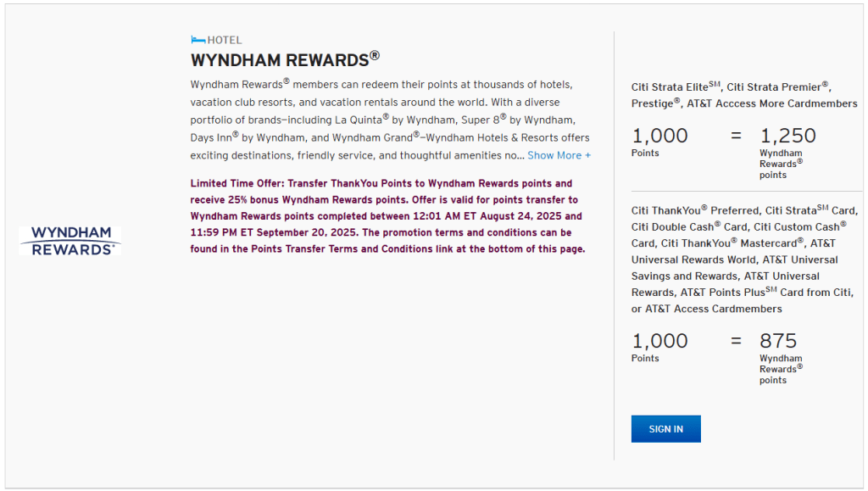Click the "Wyndham Rewards points" label under 1,250

[x=781, y=165]
